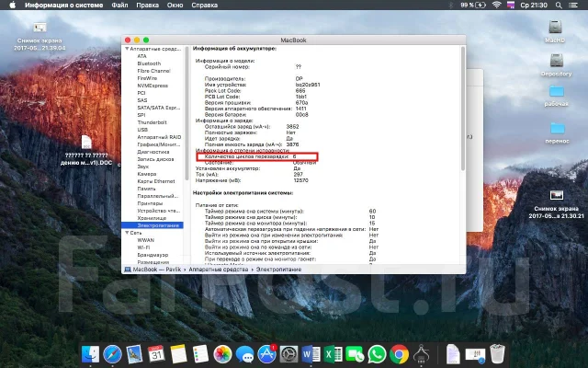The image size is (588, 368).
Task: Open the Mail stamp icon in dock
Action: point(135,354)
